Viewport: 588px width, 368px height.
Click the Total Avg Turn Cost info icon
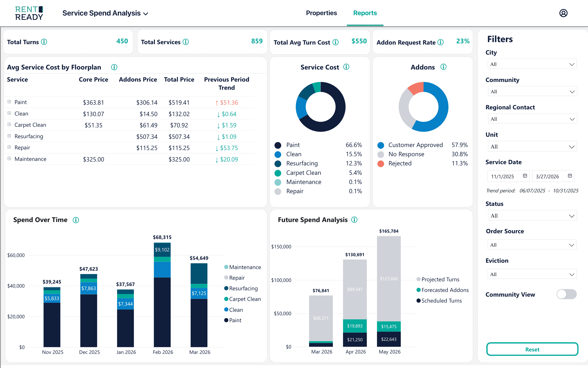coord(335,42)
